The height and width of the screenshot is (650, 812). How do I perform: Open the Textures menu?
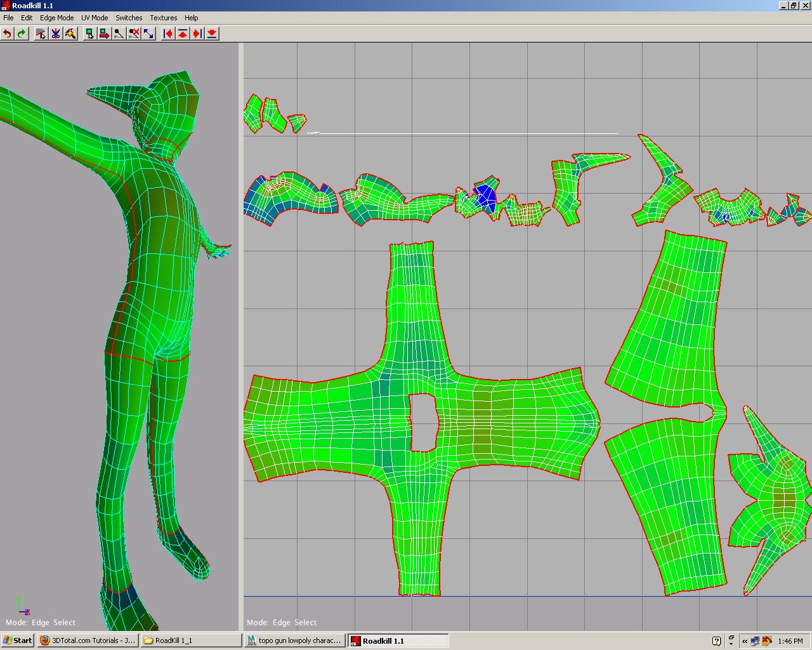pos(163,18)
